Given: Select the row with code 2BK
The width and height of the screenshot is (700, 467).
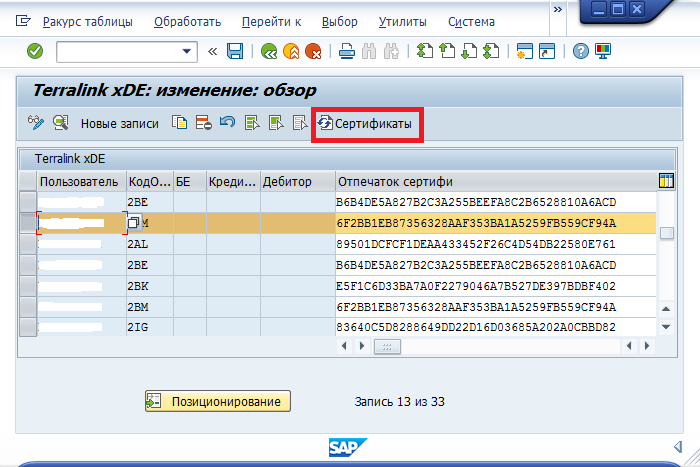Looking at the screenshot, I should (28, 286).
